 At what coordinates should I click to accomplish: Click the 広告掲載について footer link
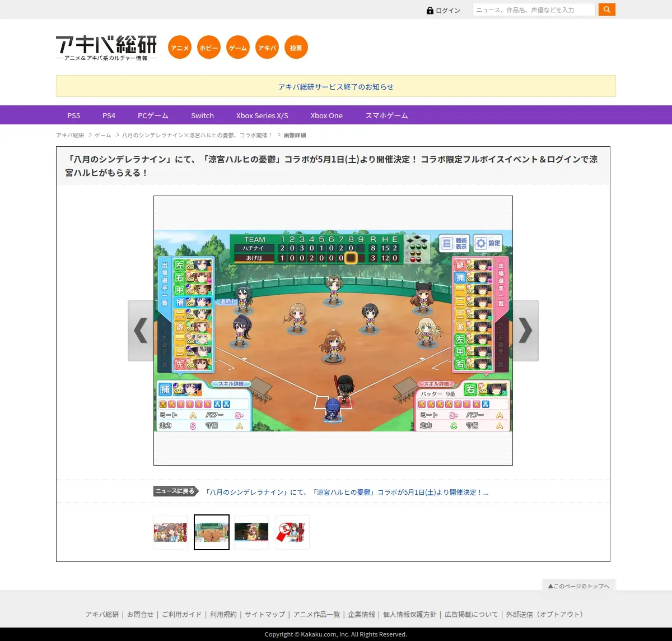pyautogui.click(x=471, y=614)
